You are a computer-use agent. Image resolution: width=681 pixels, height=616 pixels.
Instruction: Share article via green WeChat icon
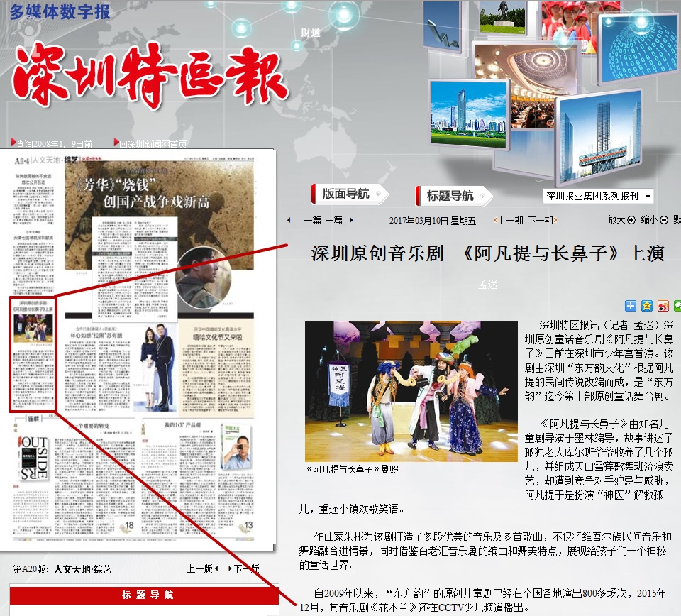(677, 306)
